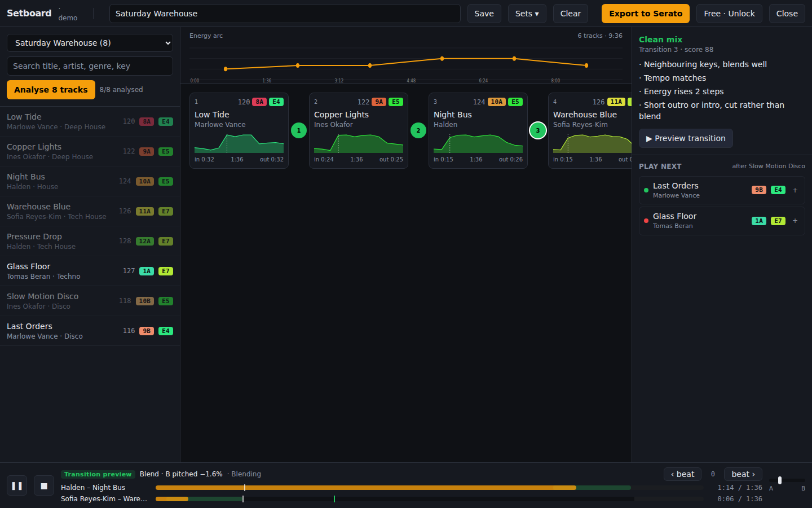Click Export to Serato button
Image resolution: width=812 pixels, height=508 pixels.
click(x=646, y=14)
